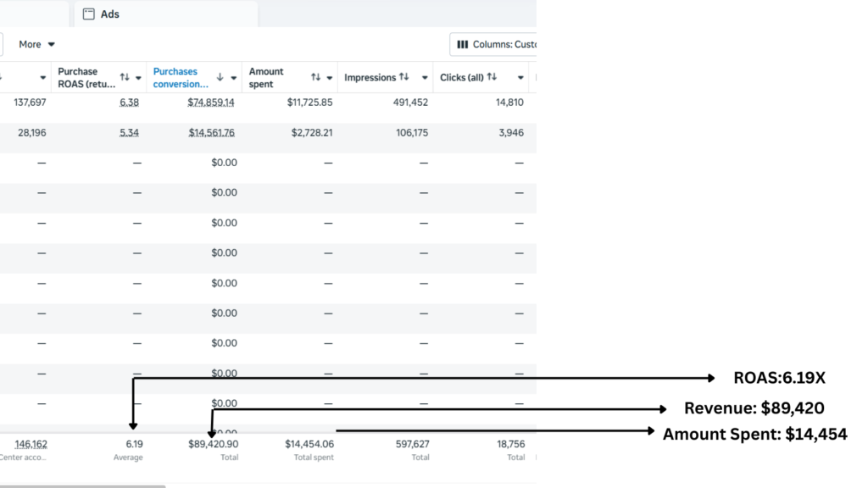Click the $14,561.76 conversion value link
This screenshot has height=488, width=868.
click(x=212, y=132)
